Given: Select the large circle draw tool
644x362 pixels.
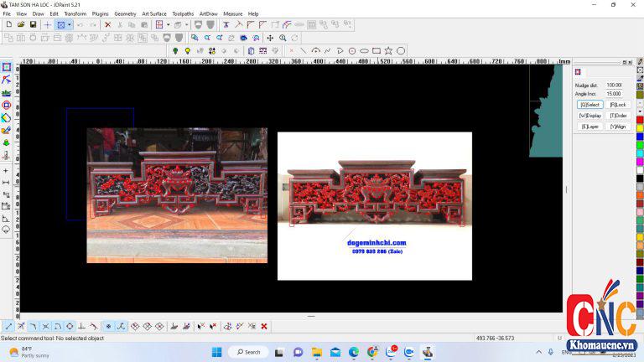Looking at the screenshot, I should click(401, 51).
